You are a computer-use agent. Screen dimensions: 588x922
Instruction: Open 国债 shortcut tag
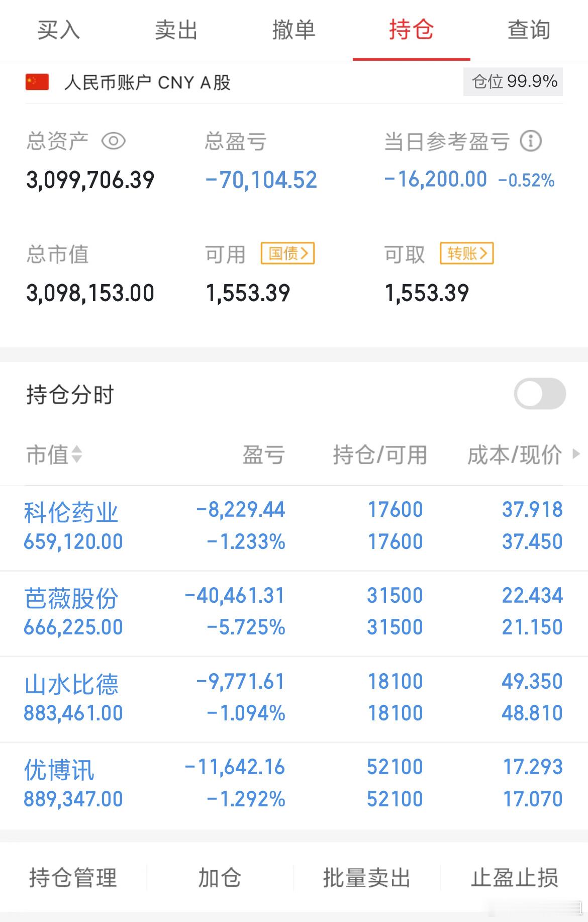[x=287, y=253]
